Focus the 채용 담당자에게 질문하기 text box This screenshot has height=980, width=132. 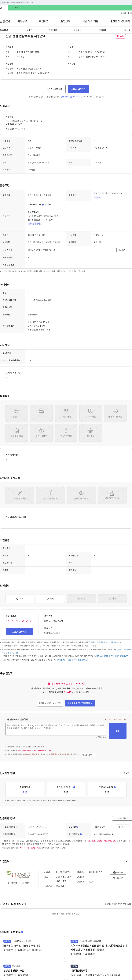(56, 729)
